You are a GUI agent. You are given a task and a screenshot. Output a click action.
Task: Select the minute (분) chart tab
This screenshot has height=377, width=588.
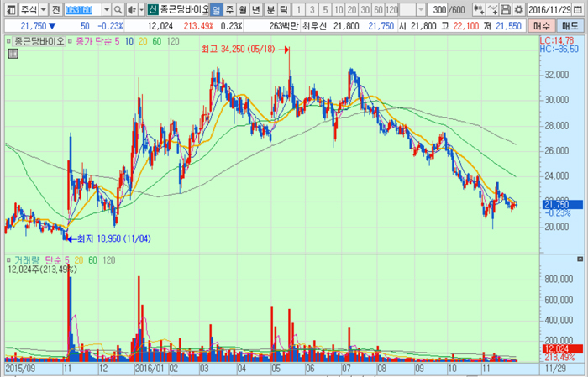coord(270,9)
